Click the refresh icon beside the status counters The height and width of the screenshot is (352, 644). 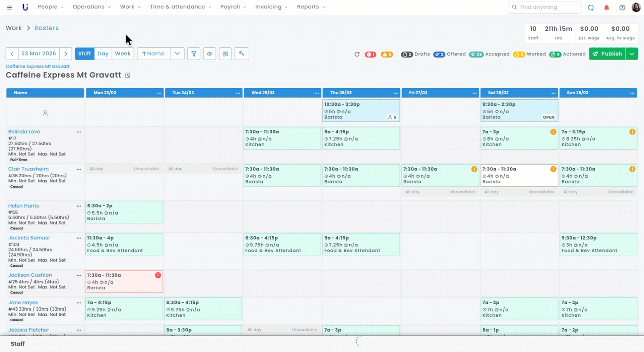[x=357, y=54]
